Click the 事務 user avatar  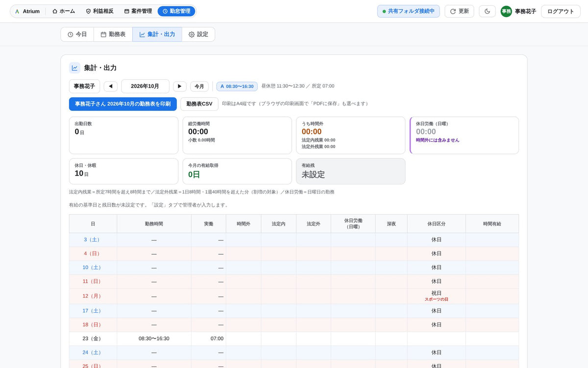click(506, 11)
